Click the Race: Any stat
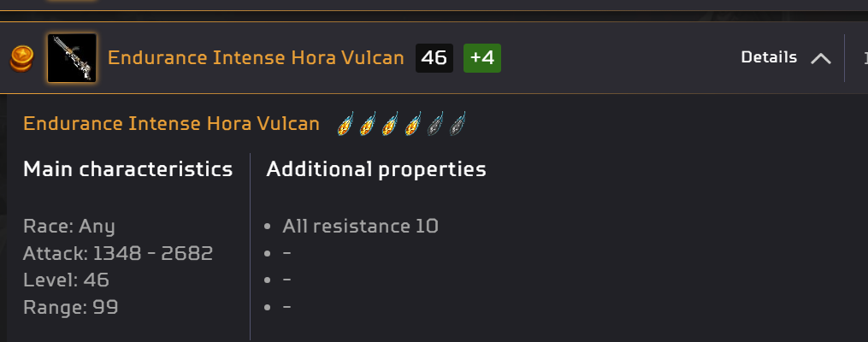The height and width of the screenshot is (342, 868). (68, 227)
